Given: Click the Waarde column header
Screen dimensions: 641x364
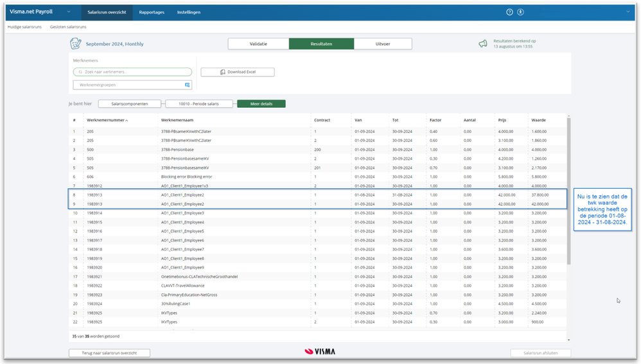Looking at the screenshot, I should tap(538, 120).
